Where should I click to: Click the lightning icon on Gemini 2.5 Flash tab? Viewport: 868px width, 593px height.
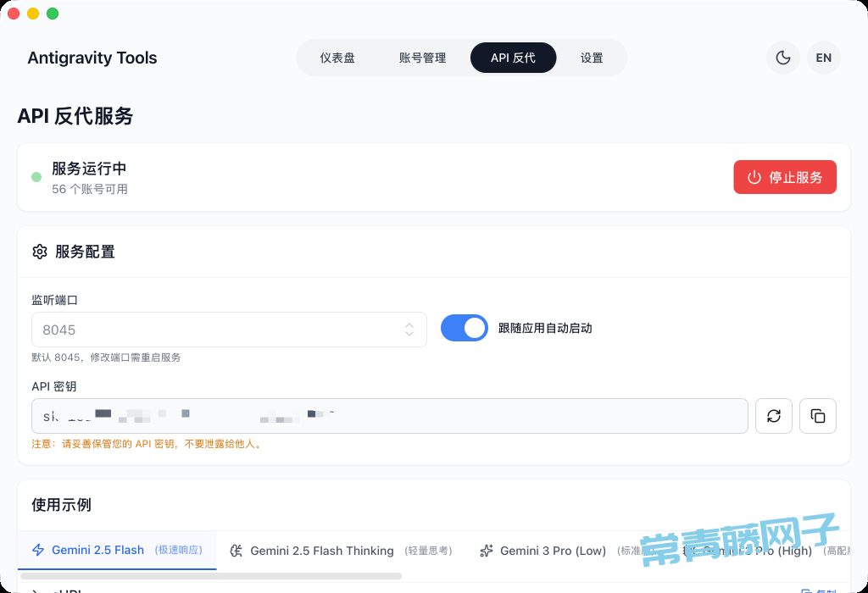[x=39, y=551]
